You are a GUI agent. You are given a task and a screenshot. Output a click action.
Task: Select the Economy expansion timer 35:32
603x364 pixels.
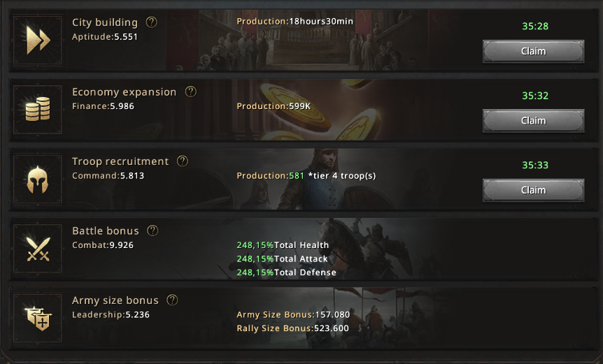click(535, 96)
